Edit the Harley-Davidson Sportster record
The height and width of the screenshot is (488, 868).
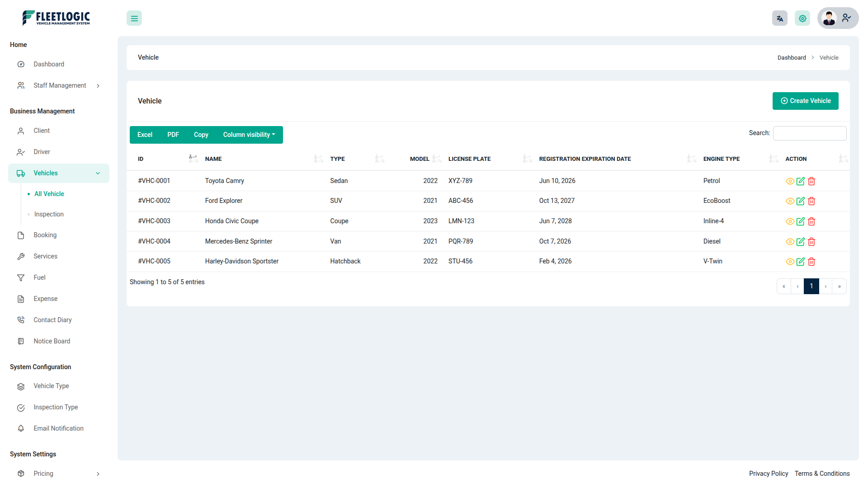(x=800, y=262)
